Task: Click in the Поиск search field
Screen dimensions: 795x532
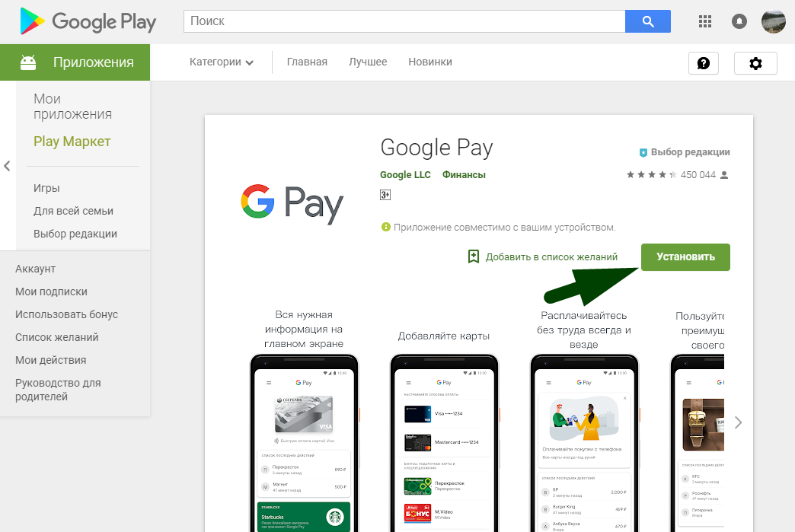Action: 404,21
